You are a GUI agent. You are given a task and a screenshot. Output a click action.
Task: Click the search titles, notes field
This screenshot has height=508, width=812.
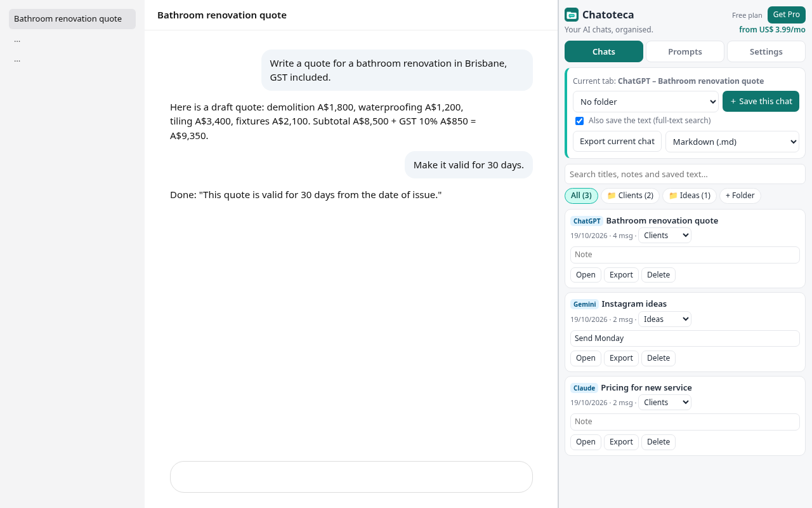[x=685, y=174]
